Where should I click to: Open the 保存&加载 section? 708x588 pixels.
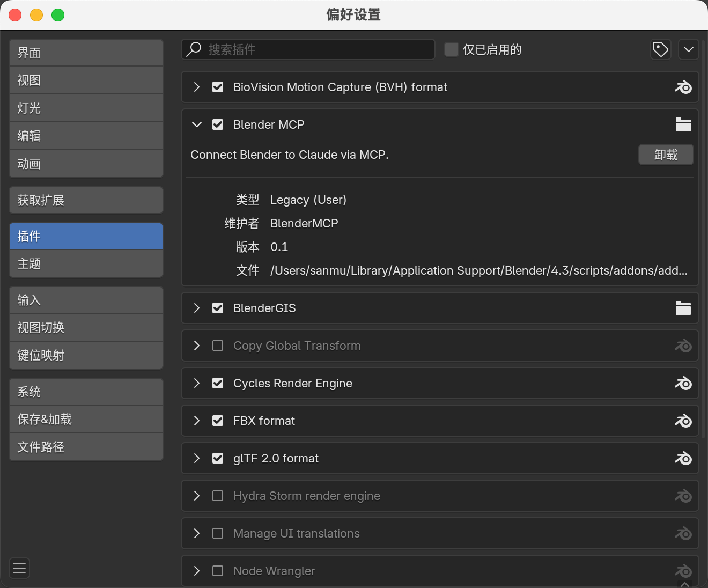(x=86, y=419)
